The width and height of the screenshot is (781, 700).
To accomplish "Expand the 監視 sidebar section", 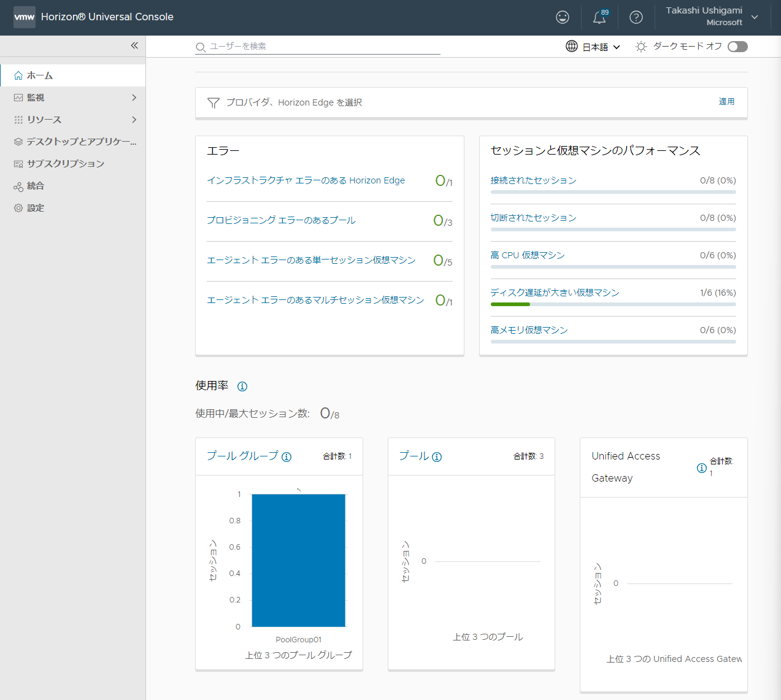I will (134, 97).
